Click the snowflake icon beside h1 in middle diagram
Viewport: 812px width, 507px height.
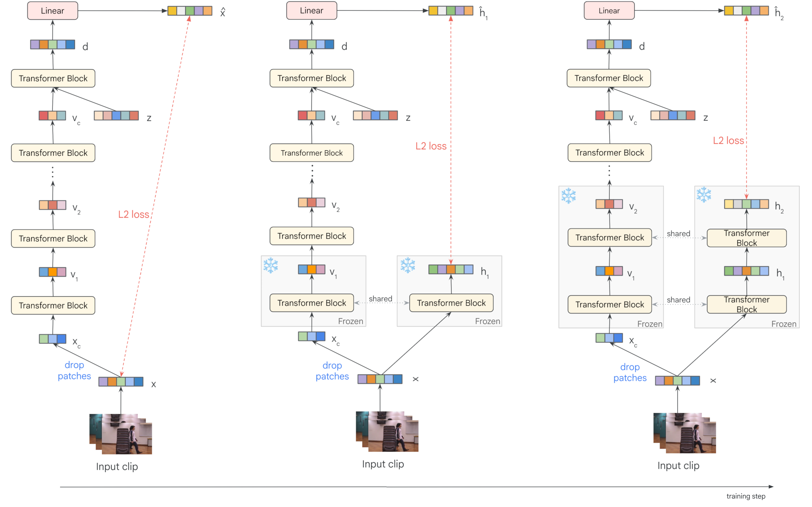[408, 265]
